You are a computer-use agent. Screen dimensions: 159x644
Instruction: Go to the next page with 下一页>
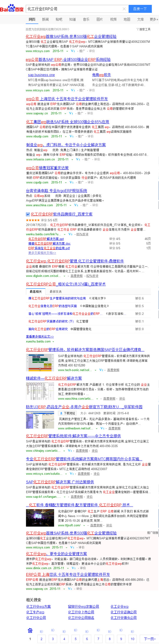click(x=150, y=639)
